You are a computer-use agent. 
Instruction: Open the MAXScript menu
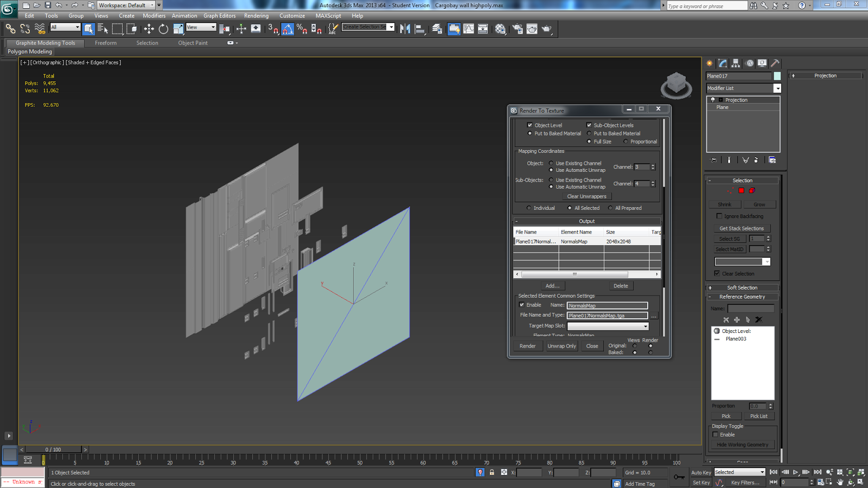328,16
